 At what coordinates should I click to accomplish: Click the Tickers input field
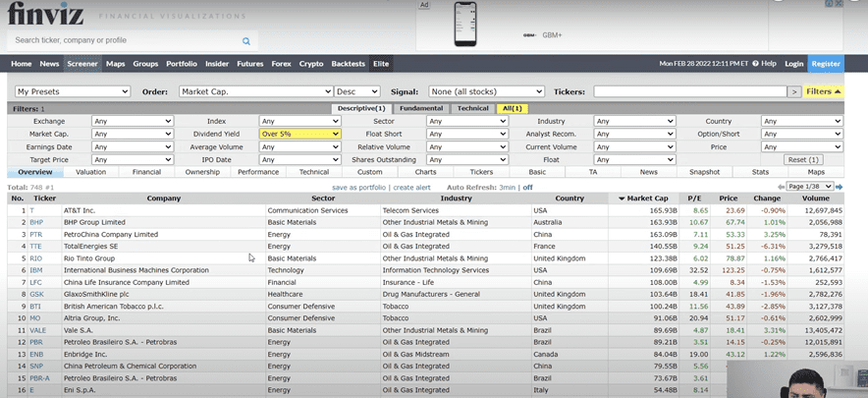point(689,91)
